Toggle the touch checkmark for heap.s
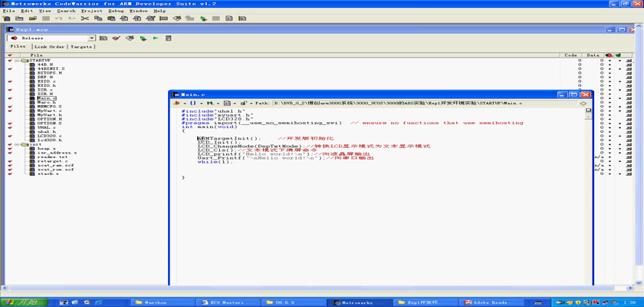 point(10,148)
